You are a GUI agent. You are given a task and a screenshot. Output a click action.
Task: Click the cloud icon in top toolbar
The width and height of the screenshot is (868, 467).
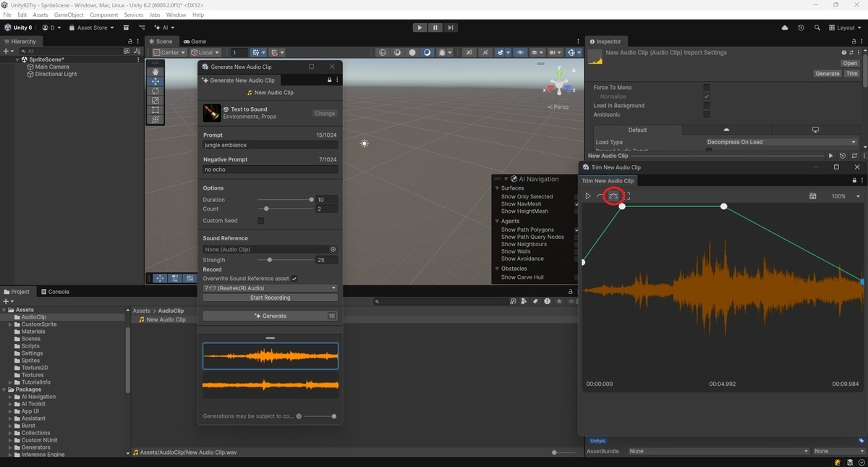point(786,28)
